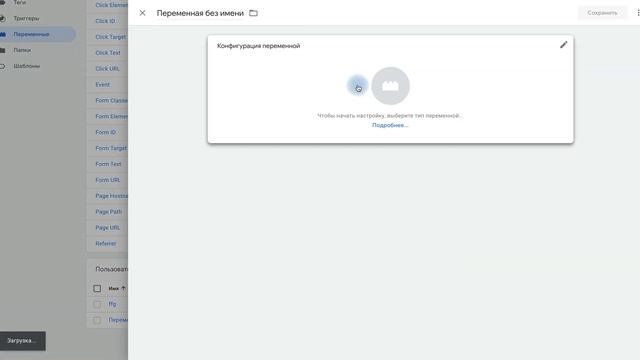Click the folder icon next to variable name
The width and height of the screenshot is (640, 360).
point(253,13)
